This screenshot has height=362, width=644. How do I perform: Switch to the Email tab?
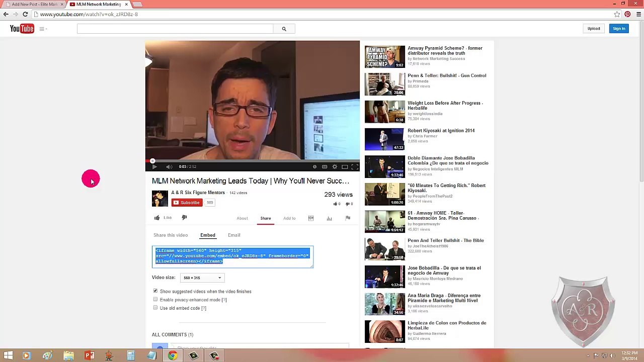click(234, 235)
